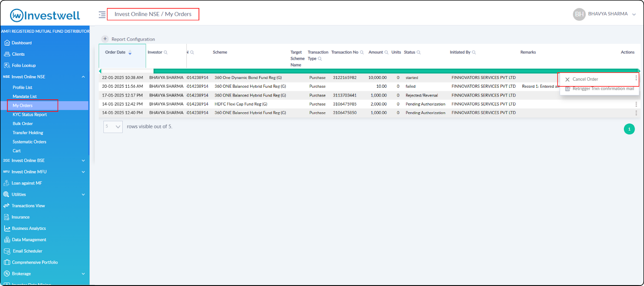Click the Loan against MF icon

click(x=6, y=183)
